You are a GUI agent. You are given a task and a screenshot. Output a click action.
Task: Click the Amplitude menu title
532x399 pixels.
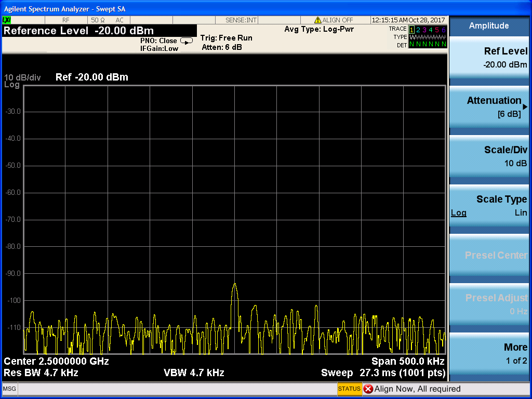tap(489, 25)
